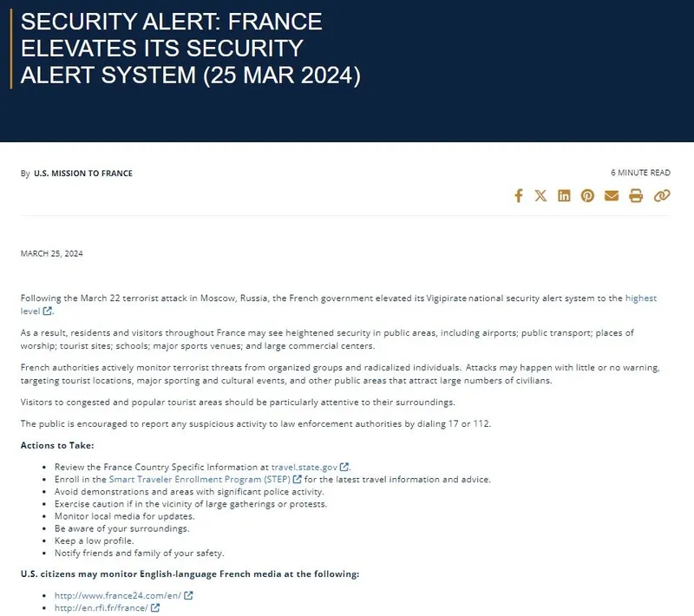Pin this article on Pinterest
The width and height of the screenshot is (694, 616).
point(588,196)
